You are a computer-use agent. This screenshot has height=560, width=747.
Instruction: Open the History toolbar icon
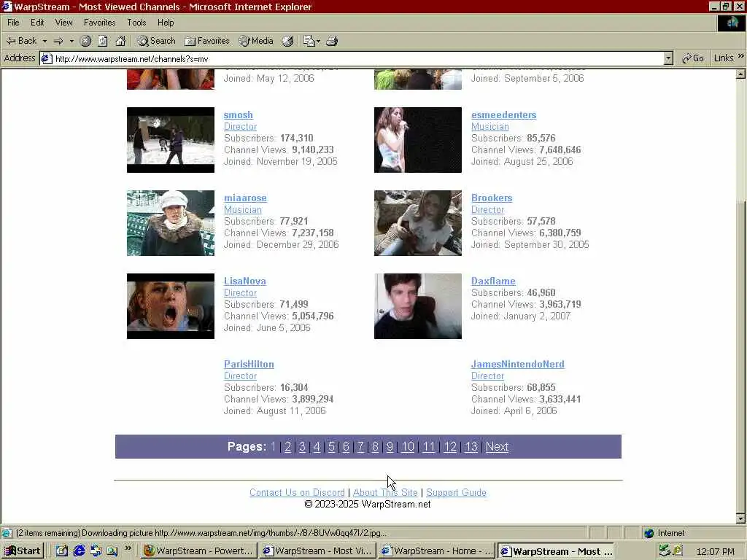287,41
